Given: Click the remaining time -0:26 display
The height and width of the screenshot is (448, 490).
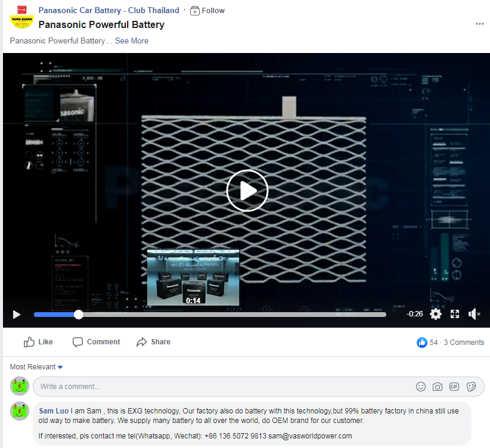Looking at the screenshot, I should [414, 314].
